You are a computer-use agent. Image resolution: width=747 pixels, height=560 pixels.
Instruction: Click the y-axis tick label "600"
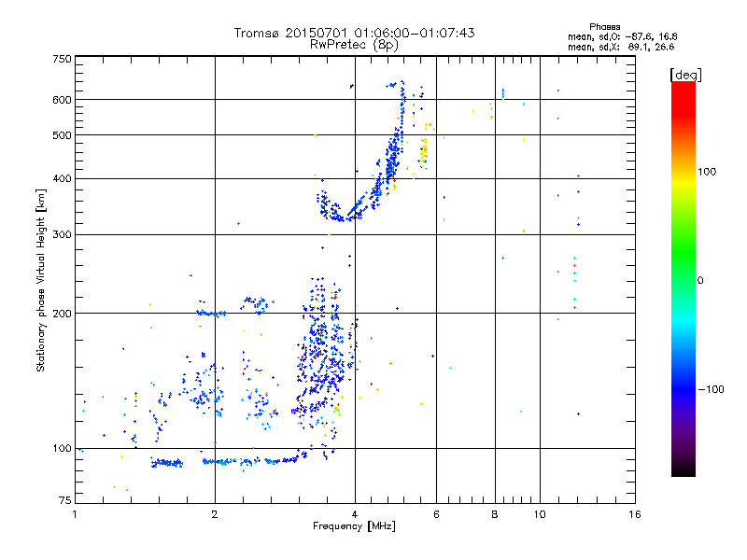(x=62, y=100)
